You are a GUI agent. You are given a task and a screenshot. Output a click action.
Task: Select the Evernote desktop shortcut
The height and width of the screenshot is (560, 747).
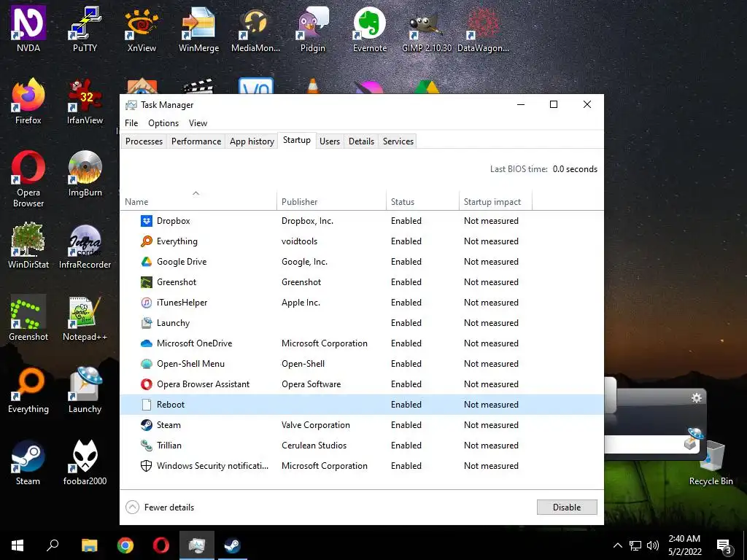370,29
